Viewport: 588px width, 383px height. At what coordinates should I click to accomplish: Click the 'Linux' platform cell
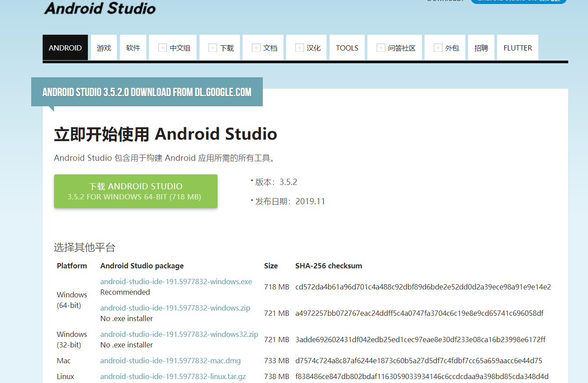(x=65, y=376)
